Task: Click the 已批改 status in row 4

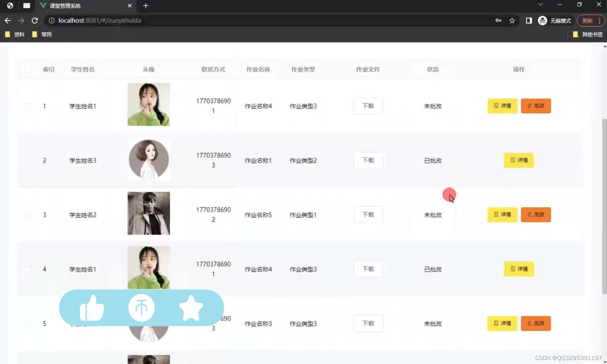Action: [433, 269]
